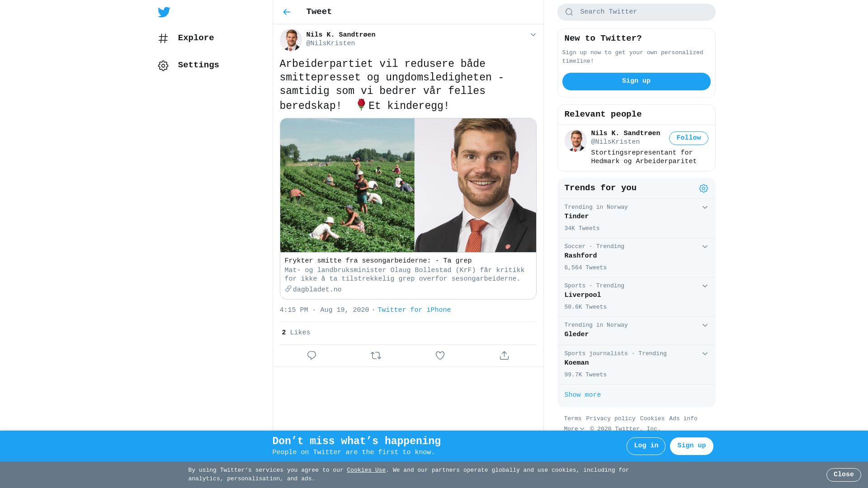Expand options for the Tinder trend
868x488 pixels.
[x=705, y=207]
